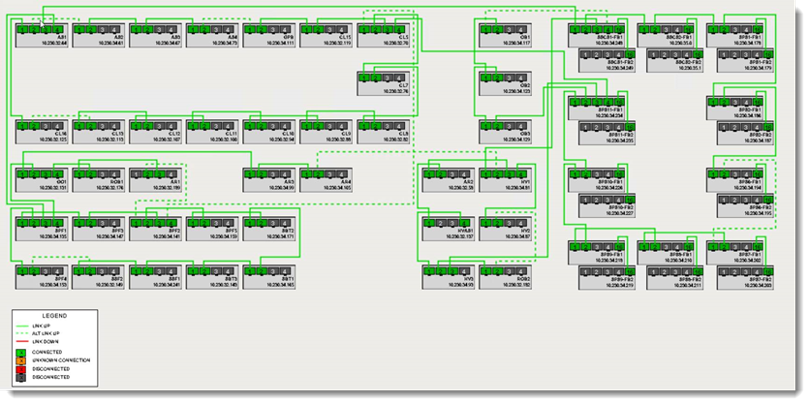
Task: Select port 1 on the AR2 device
Action: (430, 174)
